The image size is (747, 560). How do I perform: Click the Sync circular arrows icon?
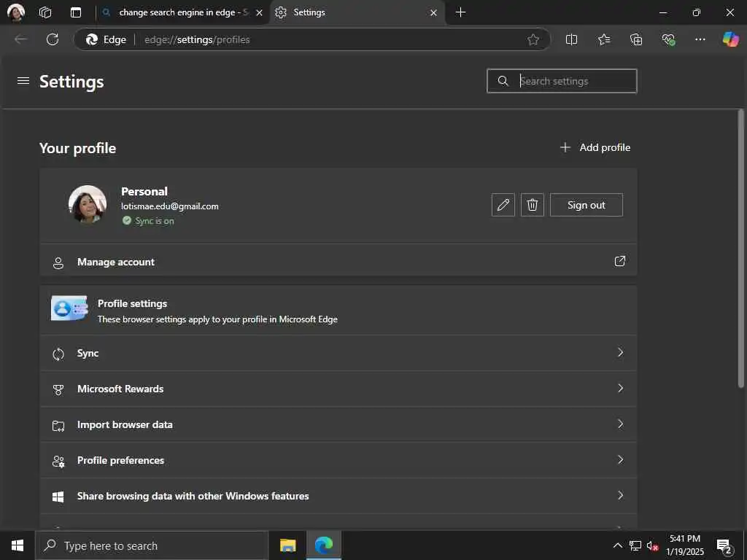click(x=58, y=354)
